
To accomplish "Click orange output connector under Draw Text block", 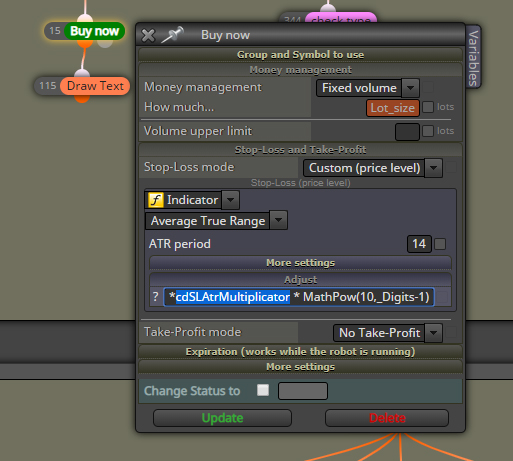I will point(82,98).
